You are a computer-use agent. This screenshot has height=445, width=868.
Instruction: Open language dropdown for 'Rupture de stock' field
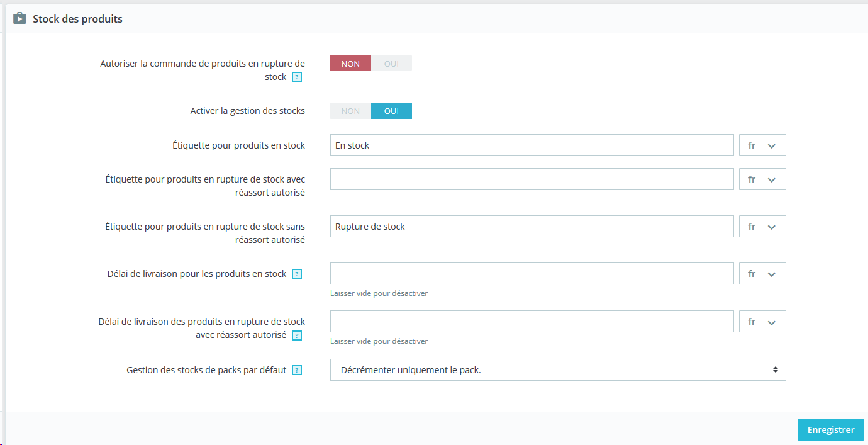pyautogui.click(x=762, y=227)
